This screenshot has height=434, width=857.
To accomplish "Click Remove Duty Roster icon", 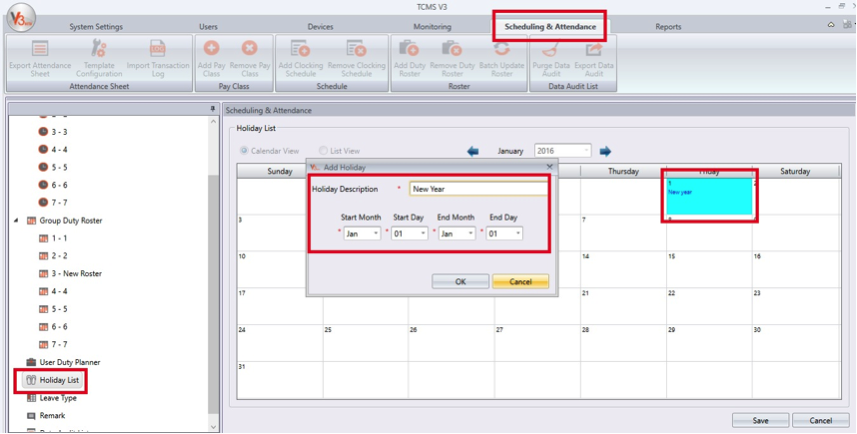I will [452, 49].
